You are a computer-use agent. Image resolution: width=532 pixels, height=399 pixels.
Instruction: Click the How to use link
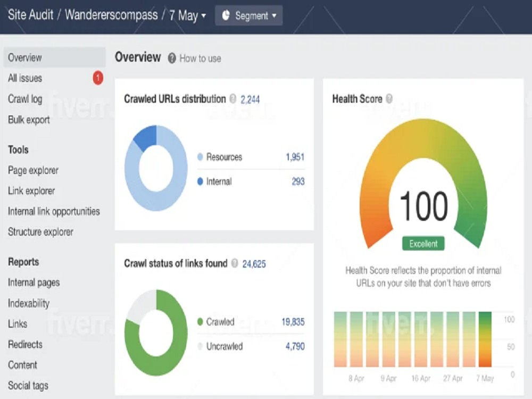(200, 59)
